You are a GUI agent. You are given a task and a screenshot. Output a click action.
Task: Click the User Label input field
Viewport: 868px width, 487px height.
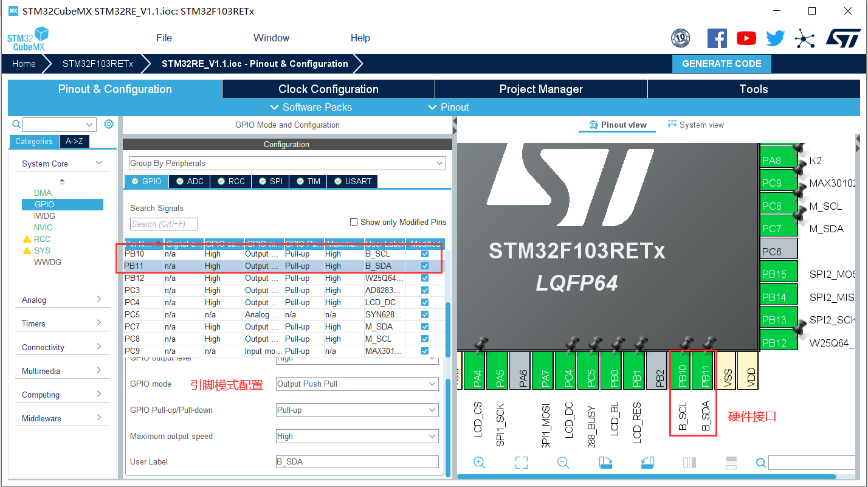pos(357,461)
